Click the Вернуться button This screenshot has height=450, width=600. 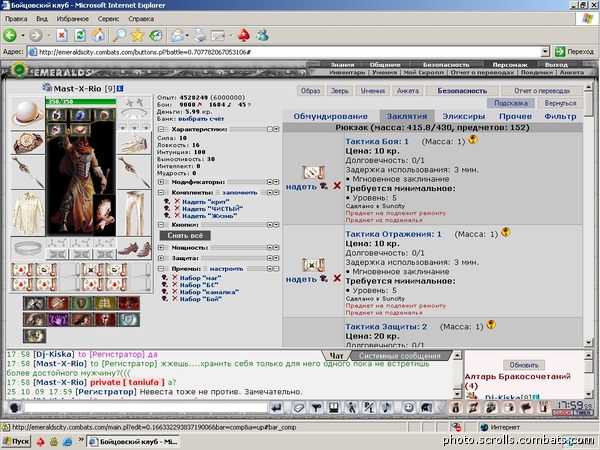click(x=560, y=103)
